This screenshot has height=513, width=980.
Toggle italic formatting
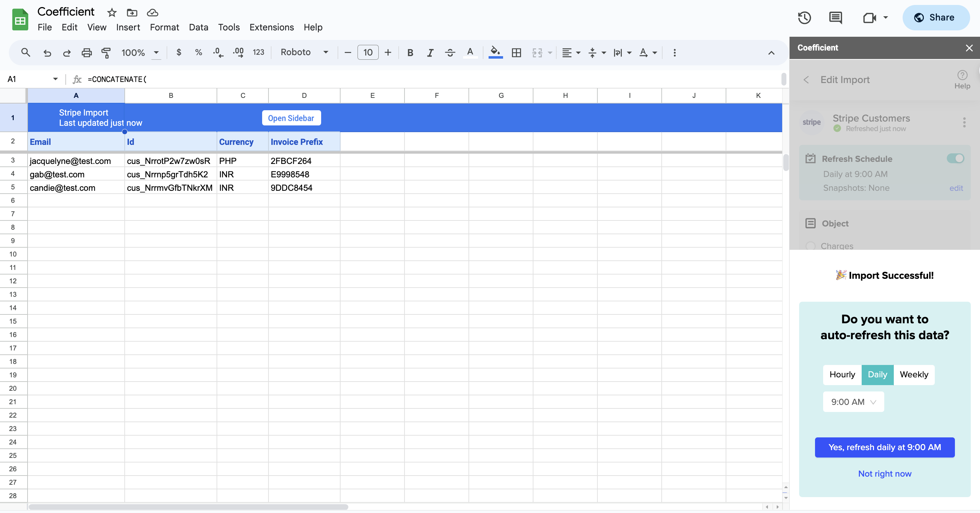point(430,53)
